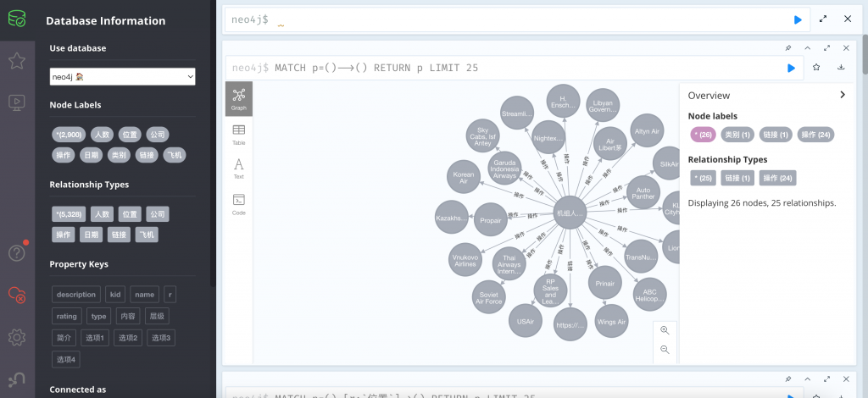The width and height of the screenshot is (868, 398).
Task: Pick the 操作 (24) relationship type in Overview
Action: (778, 178)
